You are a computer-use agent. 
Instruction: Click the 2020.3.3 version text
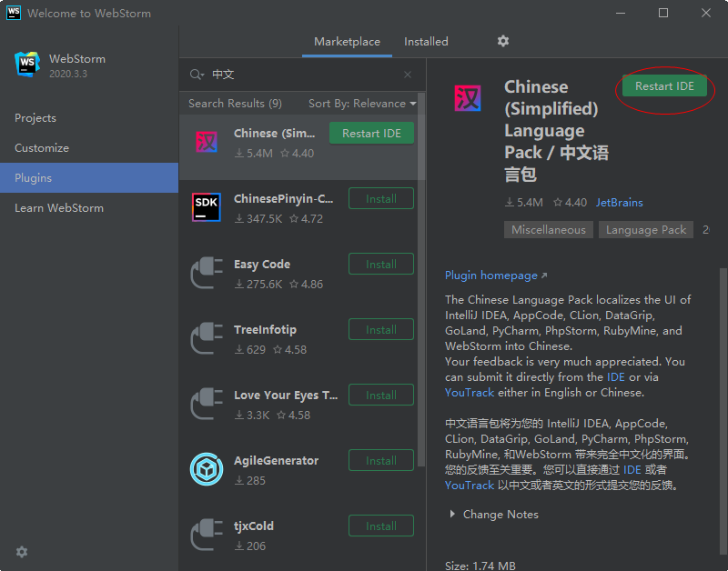point(68,74)
